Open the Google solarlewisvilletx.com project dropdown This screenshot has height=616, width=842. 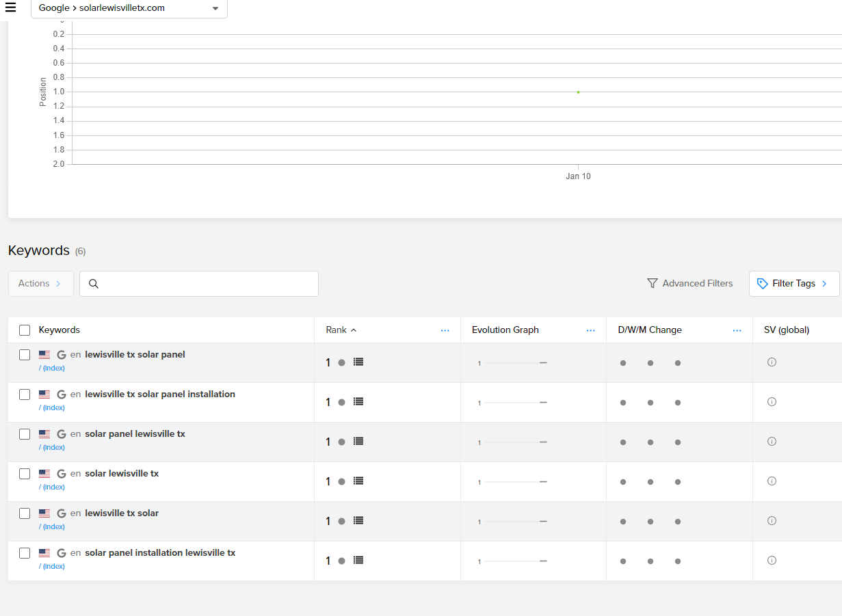click(x=129, y=8)
